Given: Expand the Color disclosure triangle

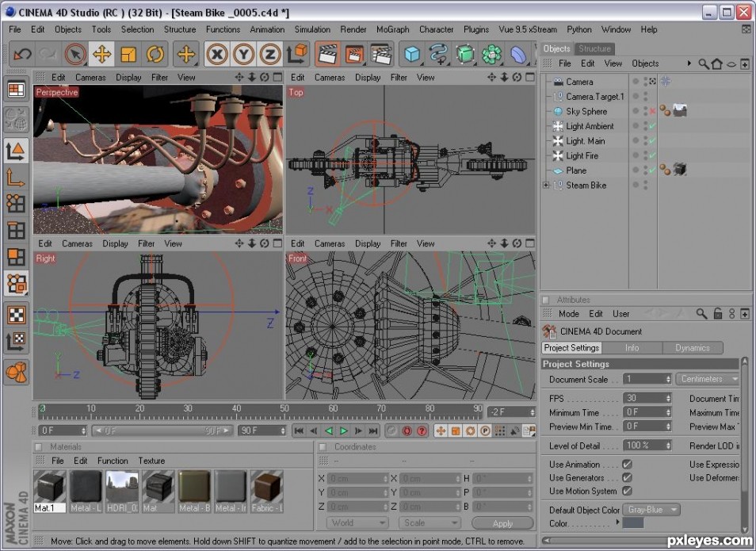Looking at the screenshot, I should [x=618, y=522].
